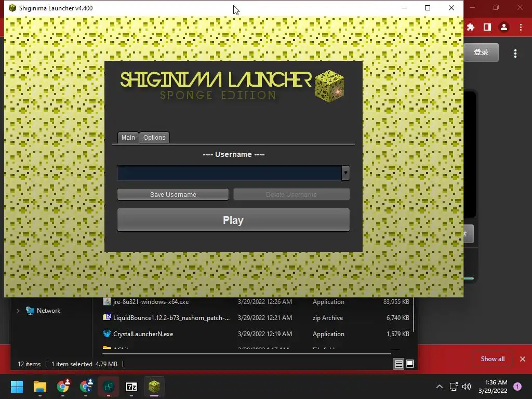Click the 6,740 KB size cell
Viewport: 532px width, 399px height.
pos(397,318)
